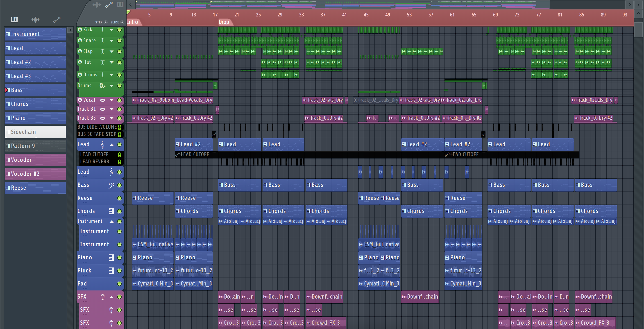
Task: Mute the Pad track
Action: pyautogui.click(x=120, y=284)
